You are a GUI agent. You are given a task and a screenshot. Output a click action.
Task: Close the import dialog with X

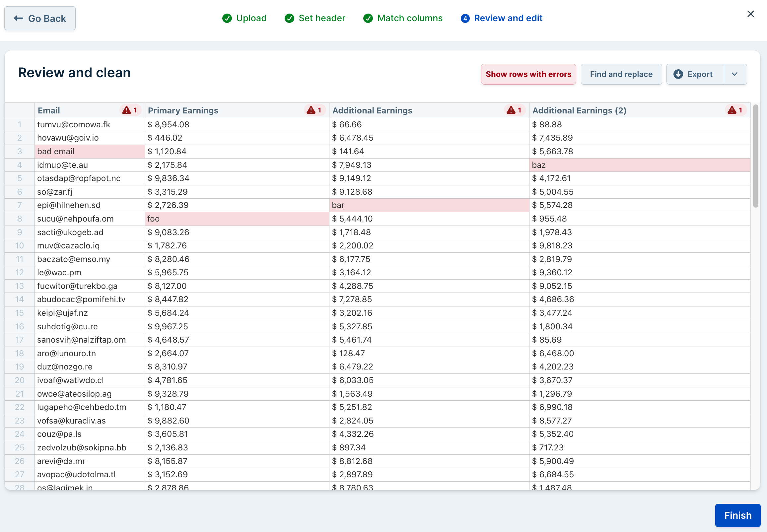tap(750, 14)
